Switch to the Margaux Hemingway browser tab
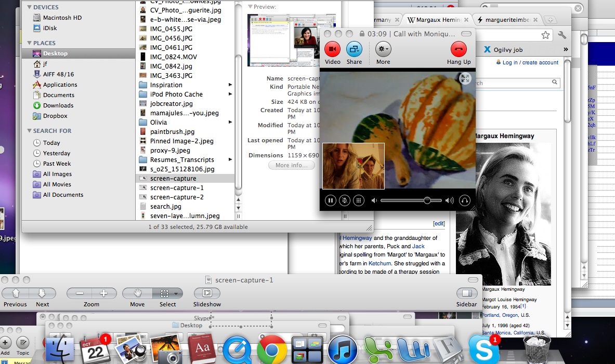The width and height of the screenshot is (615, 364). (437, 20)
